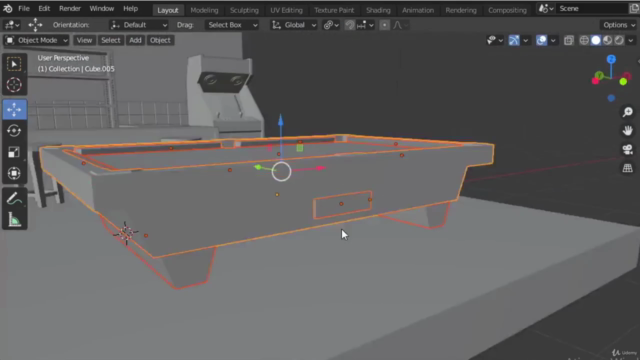640x360 pixels.
Task: Switch to rendered shading
Action: click(619, 40)
